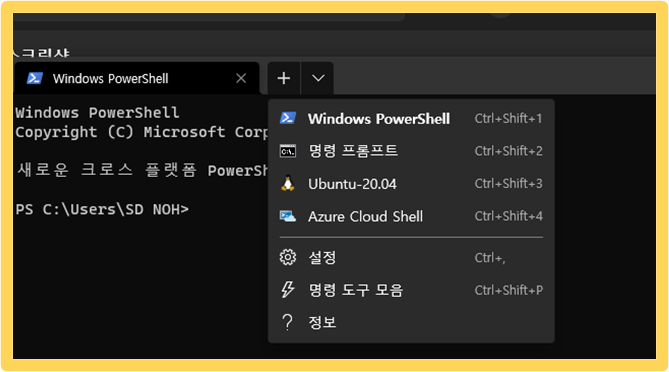Click the Ctrl+Shift+2 shortcut text
The height and width of the screenshot is (372, 669).
tap(509, 151)
